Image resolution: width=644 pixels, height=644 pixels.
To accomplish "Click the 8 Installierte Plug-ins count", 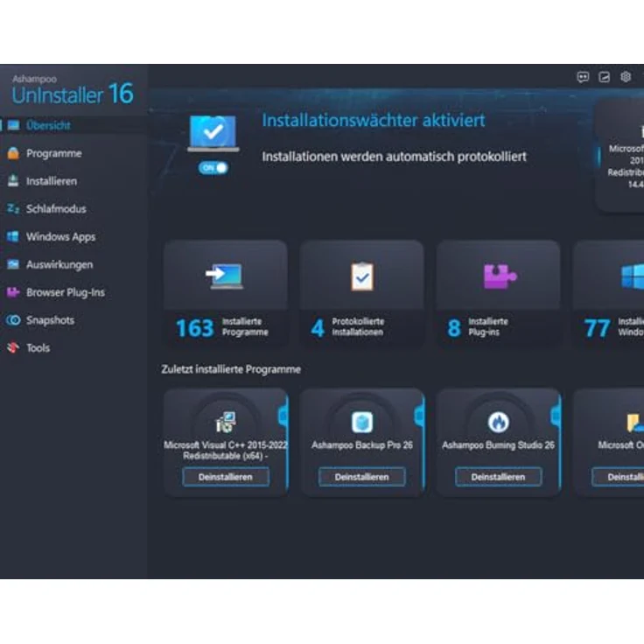I will [x=454, y=328].
